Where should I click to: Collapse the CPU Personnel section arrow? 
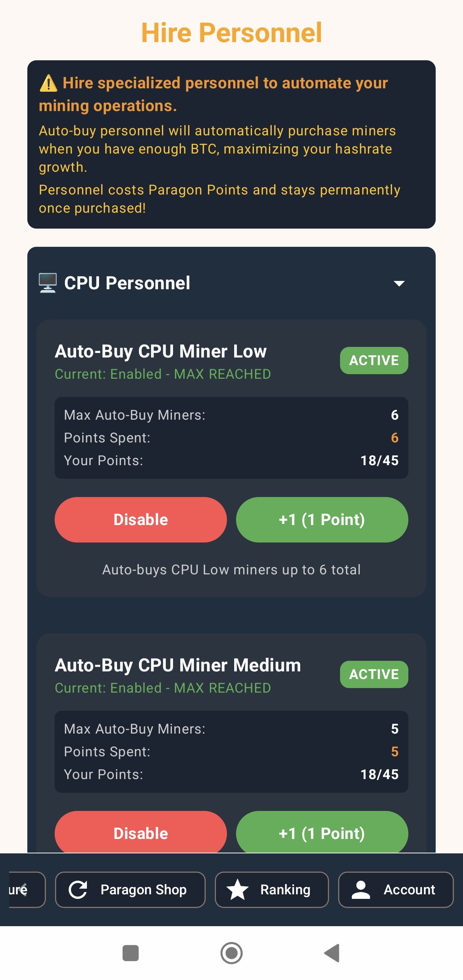(398, 284)
